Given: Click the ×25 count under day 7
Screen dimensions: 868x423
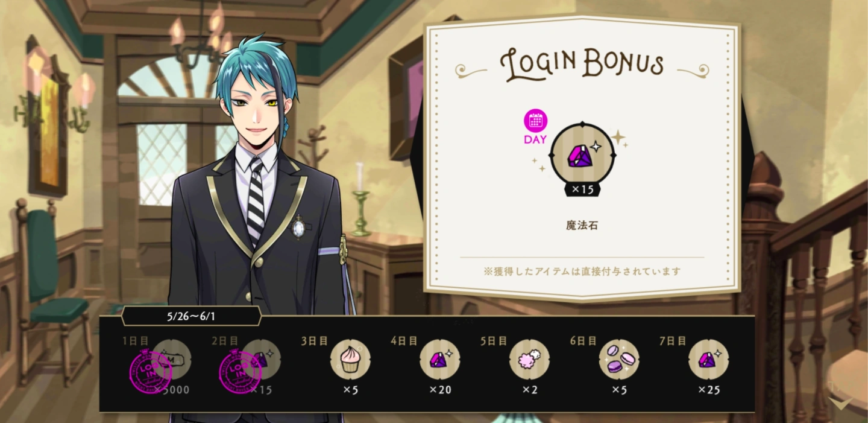Looking at the screenshot, I should [709, 390].
